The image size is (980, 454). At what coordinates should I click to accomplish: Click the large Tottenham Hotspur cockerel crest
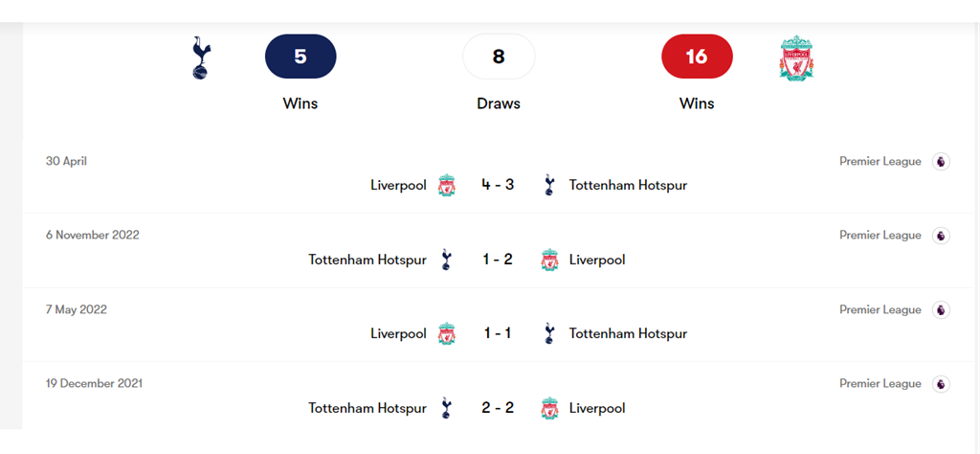pyautogui.click(x=201, y=57)
